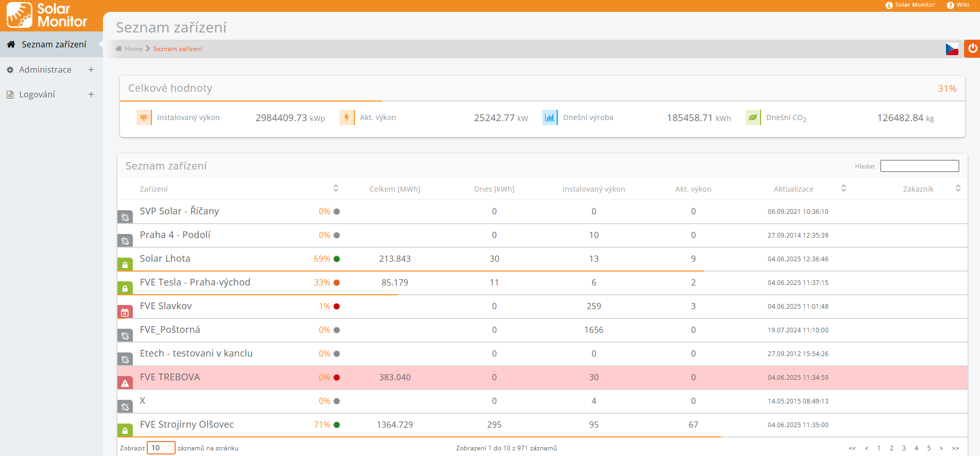Go to page 3 of results
Screen dimensions: 980x456
(904, 448)
